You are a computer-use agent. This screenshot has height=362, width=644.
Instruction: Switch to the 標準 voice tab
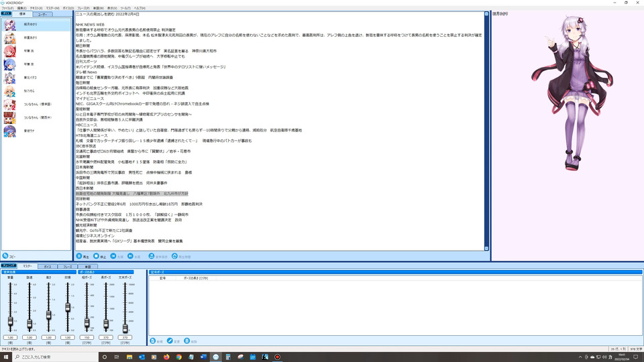(22, 14)
